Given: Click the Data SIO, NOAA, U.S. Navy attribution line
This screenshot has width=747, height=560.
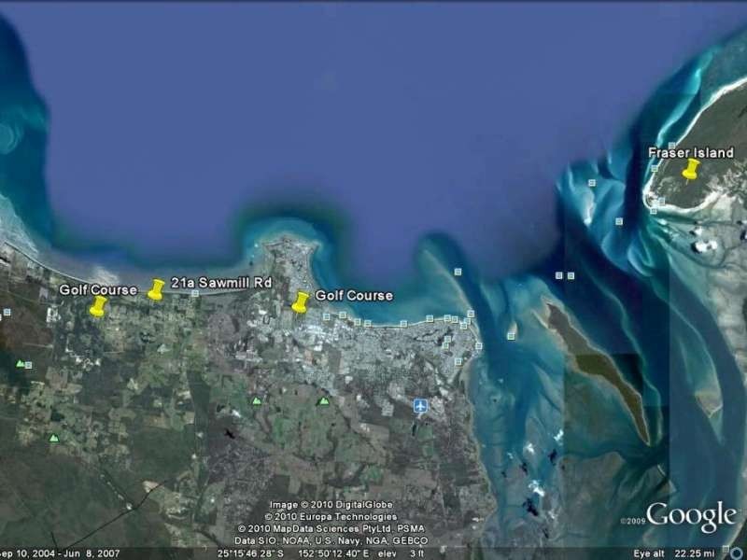Looking at the screenshot, I should pyautogui.click(x=331, y=540).
